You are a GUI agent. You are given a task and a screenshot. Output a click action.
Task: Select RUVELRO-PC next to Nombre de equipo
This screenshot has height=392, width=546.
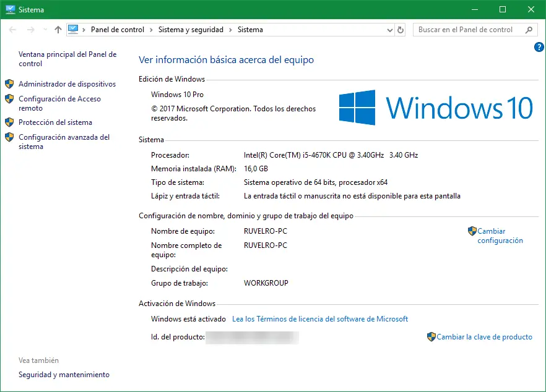coord(266,231)
